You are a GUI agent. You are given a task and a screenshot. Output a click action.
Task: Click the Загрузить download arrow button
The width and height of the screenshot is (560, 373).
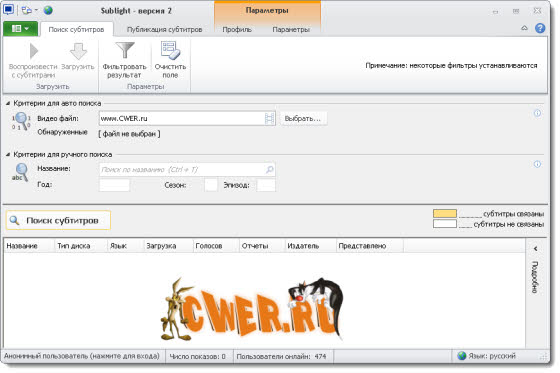(x=78, y=56)
